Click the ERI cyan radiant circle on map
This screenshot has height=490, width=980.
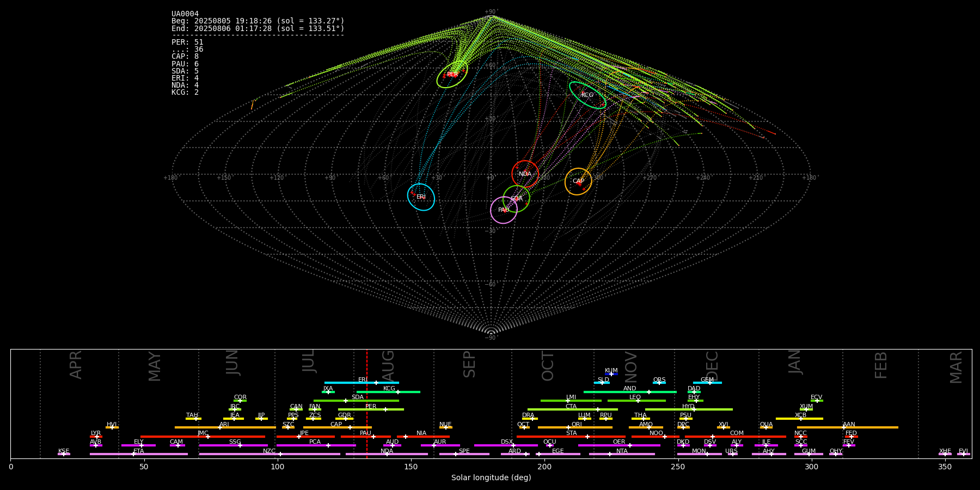click(x=421, y=197)
